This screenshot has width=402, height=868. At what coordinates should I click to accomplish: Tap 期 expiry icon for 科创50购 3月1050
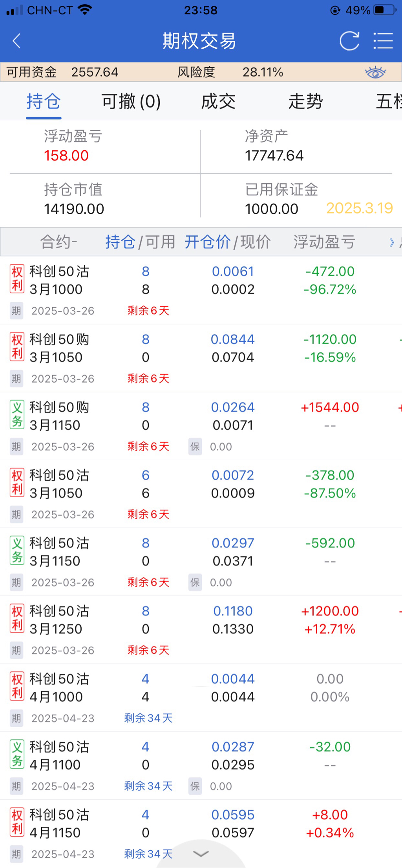tap(16, 379)
